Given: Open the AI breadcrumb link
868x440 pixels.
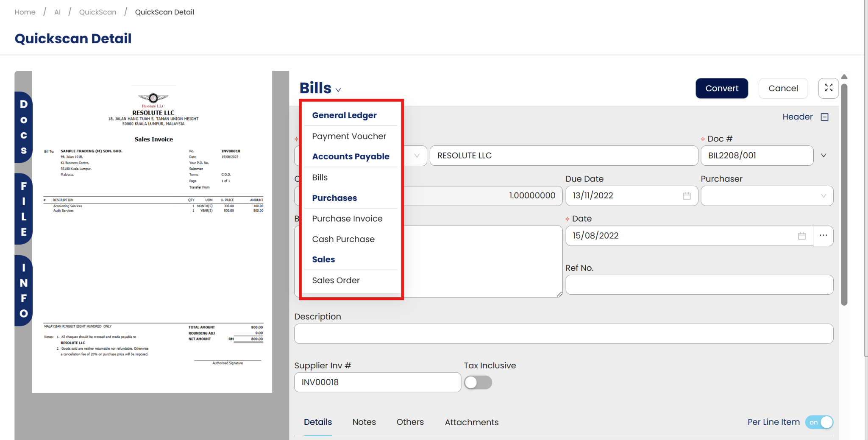Looking at the screenshot, I should pos(58,12).
